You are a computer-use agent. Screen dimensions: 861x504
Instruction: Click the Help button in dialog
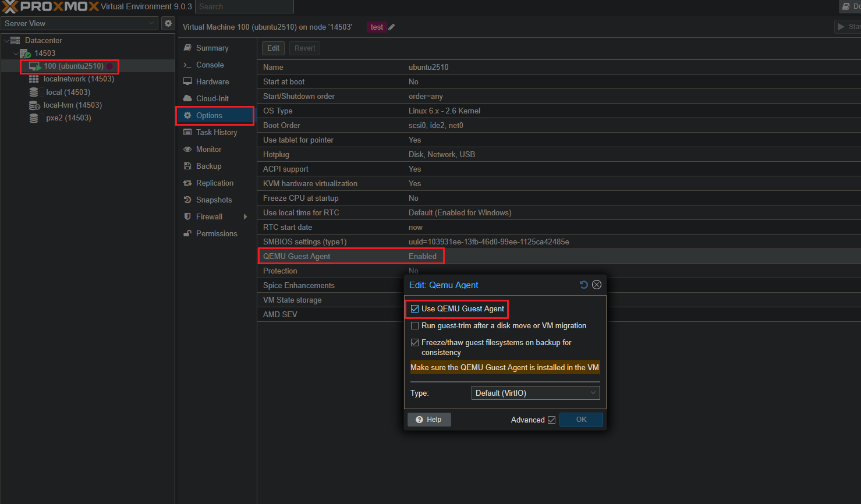429,420
